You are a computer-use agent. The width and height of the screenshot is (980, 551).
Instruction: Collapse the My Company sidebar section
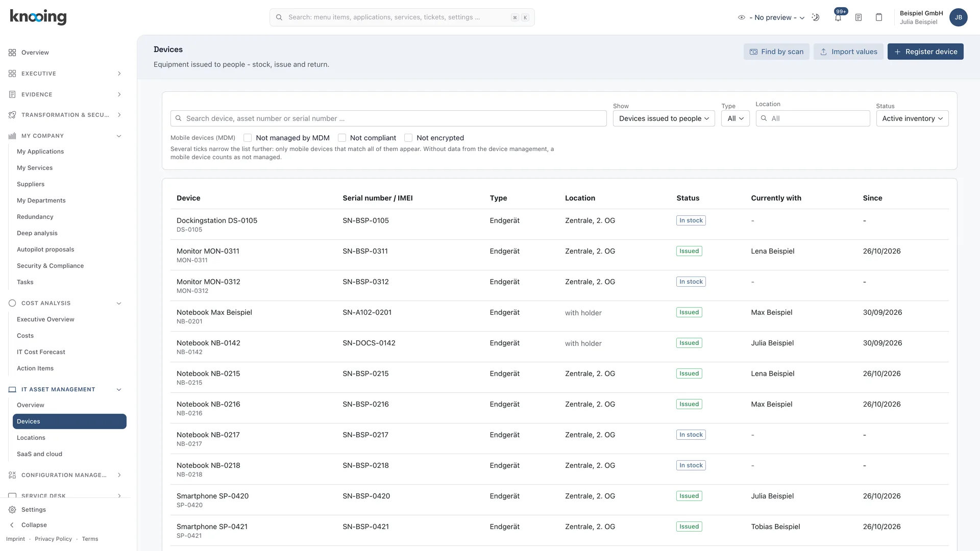(x=119, y=136)
